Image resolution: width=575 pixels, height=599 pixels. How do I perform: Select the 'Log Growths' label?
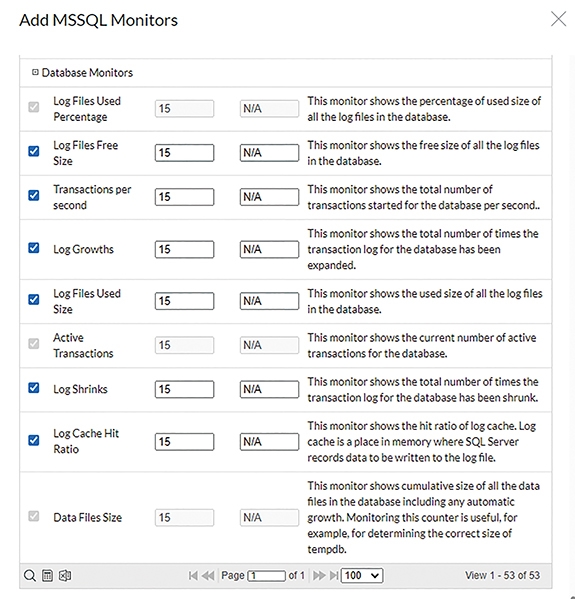point(83,249)
